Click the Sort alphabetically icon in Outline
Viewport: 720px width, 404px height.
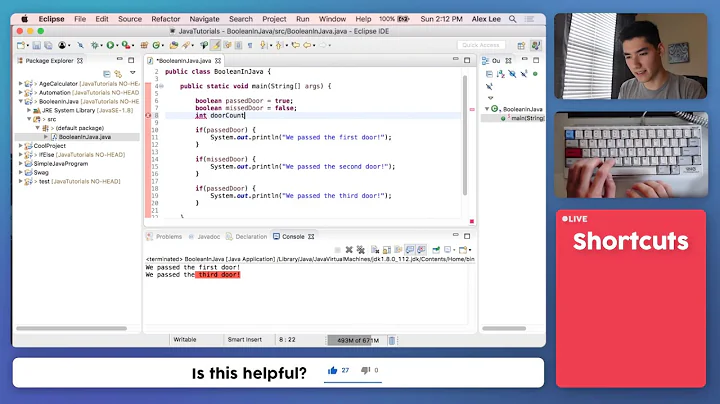(x=501, y=74)
